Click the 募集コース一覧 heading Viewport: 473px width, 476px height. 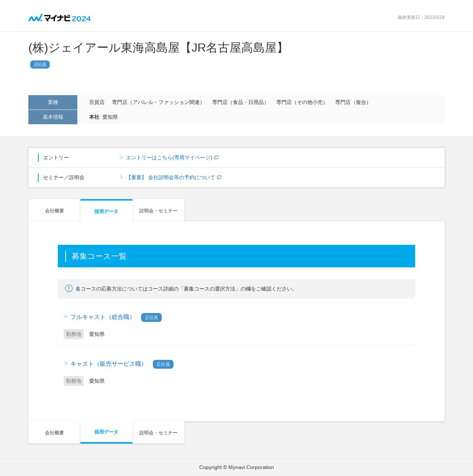coord(99,256)
